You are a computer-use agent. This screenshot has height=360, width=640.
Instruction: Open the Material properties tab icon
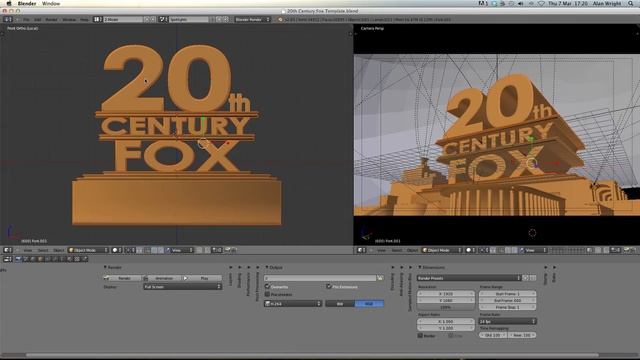(69, 259)
